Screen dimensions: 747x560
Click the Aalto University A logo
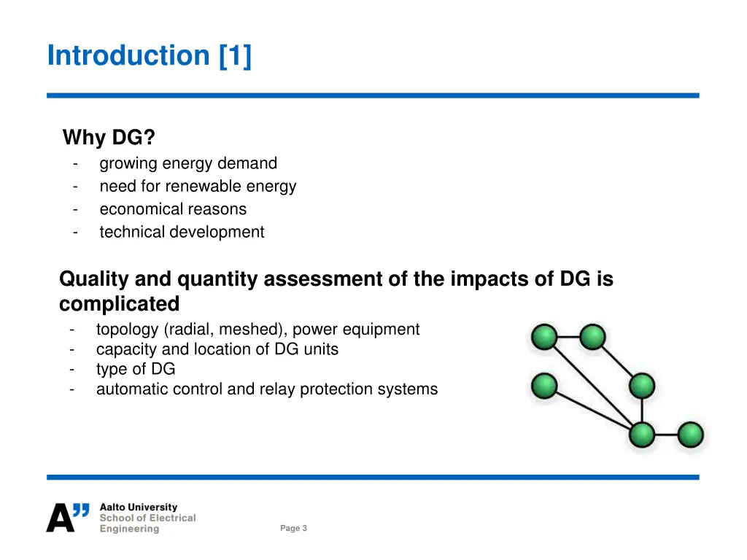tap(68, 517)
